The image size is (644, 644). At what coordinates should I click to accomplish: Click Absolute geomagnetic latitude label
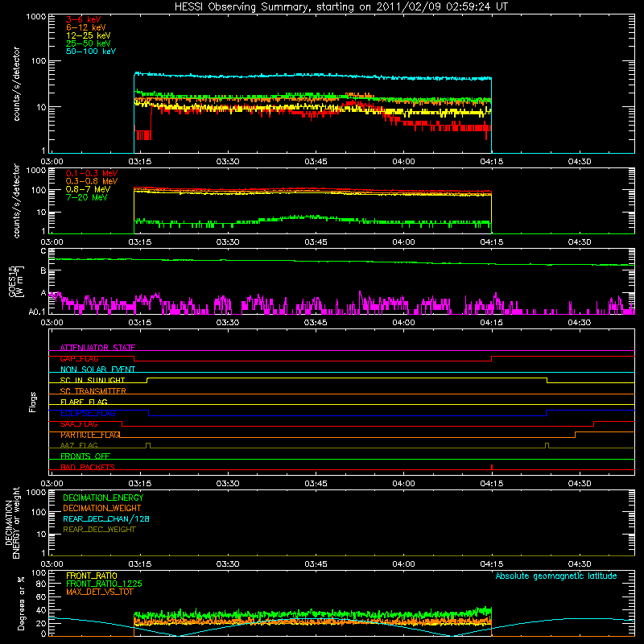point(556,576)
